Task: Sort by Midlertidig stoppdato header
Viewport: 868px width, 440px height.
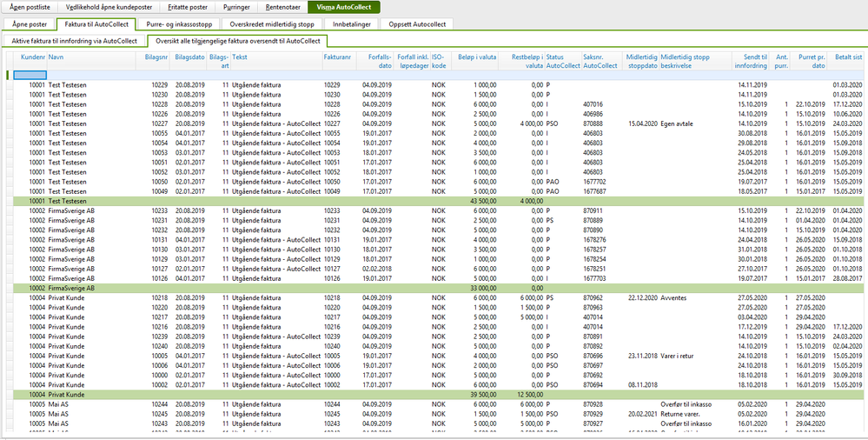Action: (641, 61)
